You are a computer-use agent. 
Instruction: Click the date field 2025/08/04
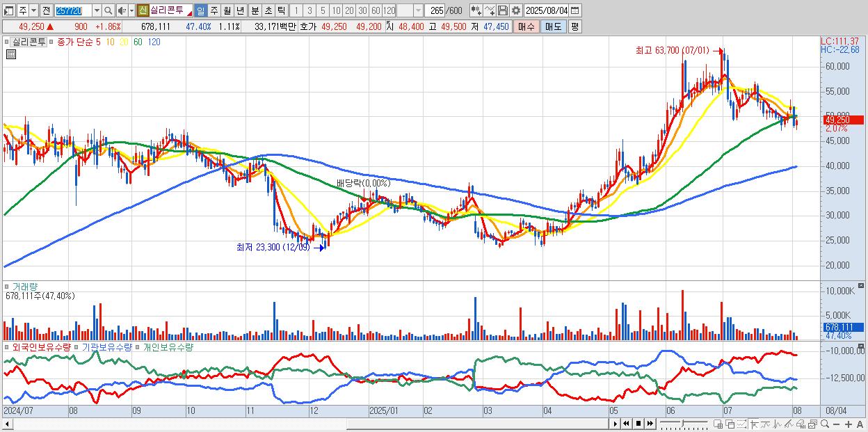pos(547,10)
